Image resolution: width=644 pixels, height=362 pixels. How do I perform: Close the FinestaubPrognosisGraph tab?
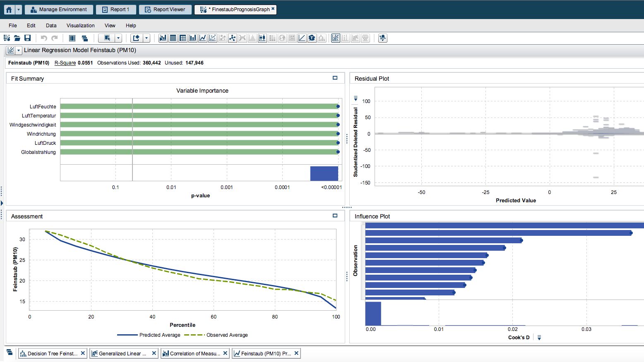click(273, 8)
